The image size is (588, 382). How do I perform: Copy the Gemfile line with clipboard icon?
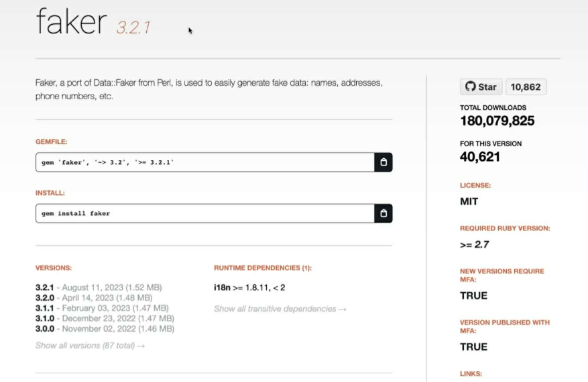383,162
